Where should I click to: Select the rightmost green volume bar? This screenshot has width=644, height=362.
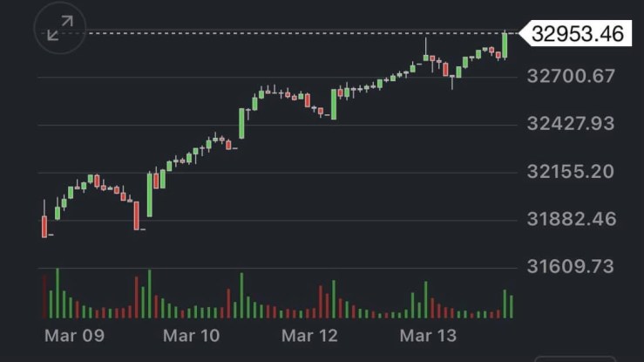512,306
